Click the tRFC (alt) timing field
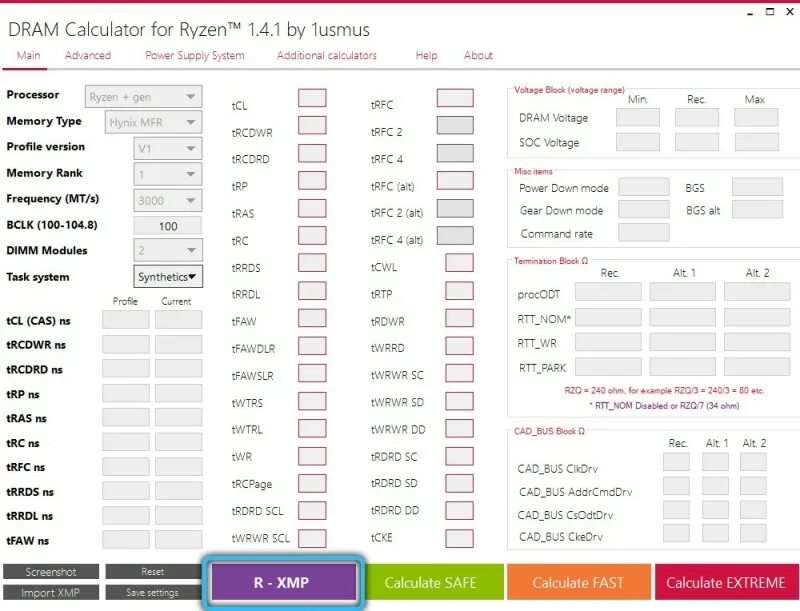 pos(455,181)
